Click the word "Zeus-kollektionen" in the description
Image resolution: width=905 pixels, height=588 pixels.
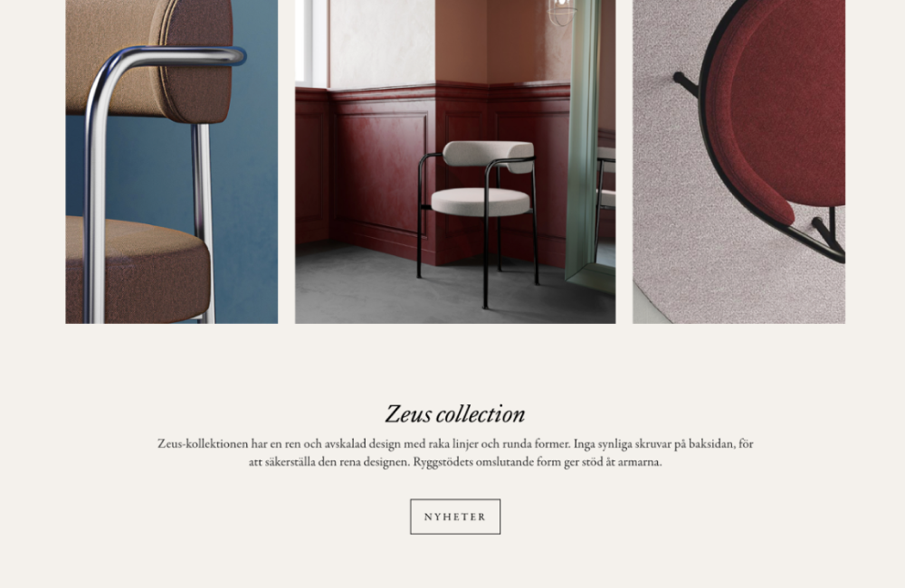click(x=203, y=444)
